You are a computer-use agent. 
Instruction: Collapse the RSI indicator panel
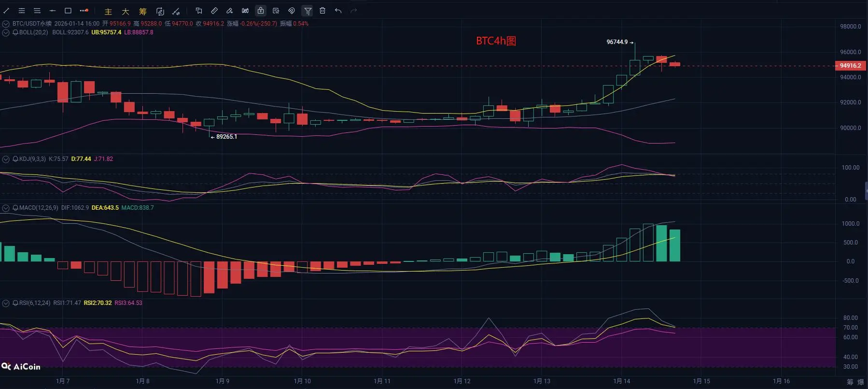[x=6, y=303]
